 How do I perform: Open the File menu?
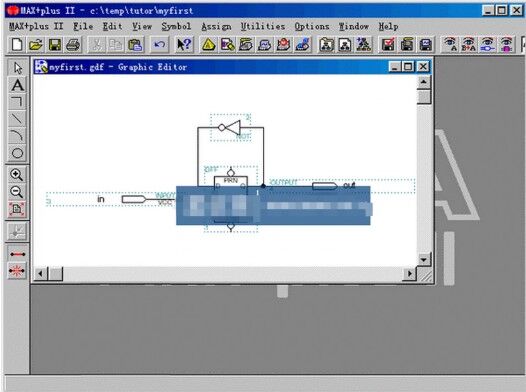pyautogui.click(x=83, y=26)
